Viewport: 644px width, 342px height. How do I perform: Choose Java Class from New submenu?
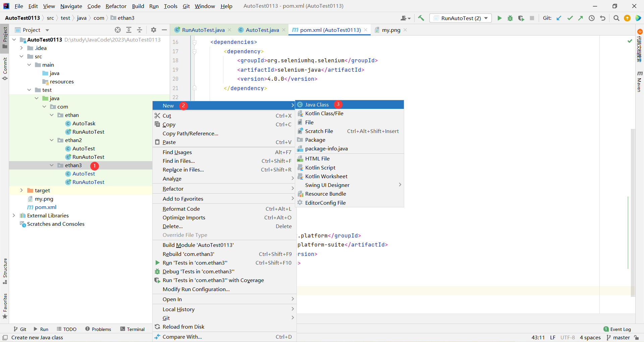[350, 105]
